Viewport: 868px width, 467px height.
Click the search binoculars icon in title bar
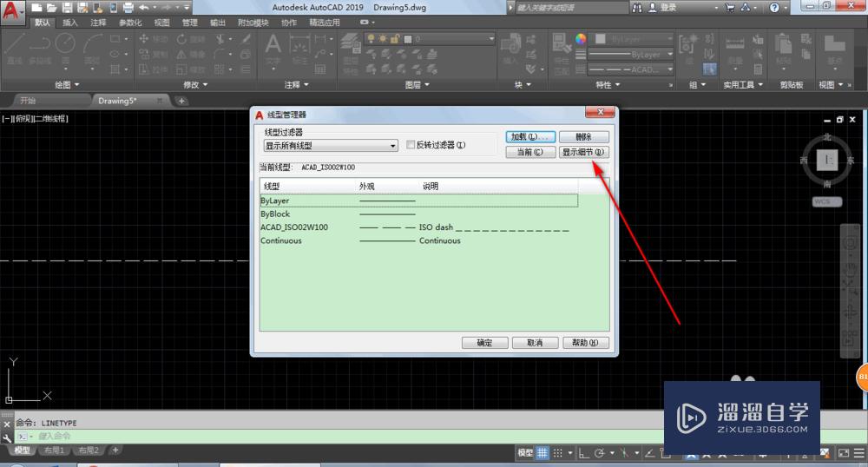tap(637, 8)
